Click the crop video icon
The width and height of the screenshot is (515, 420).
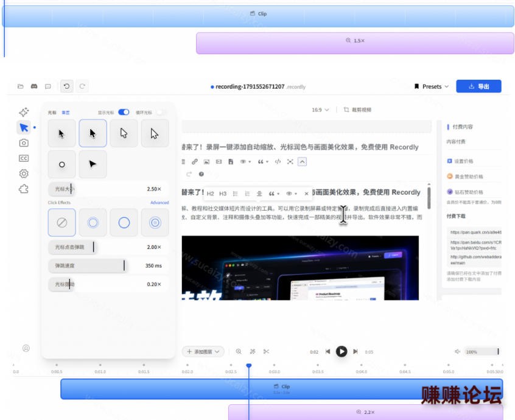click(x=346, y=110)
